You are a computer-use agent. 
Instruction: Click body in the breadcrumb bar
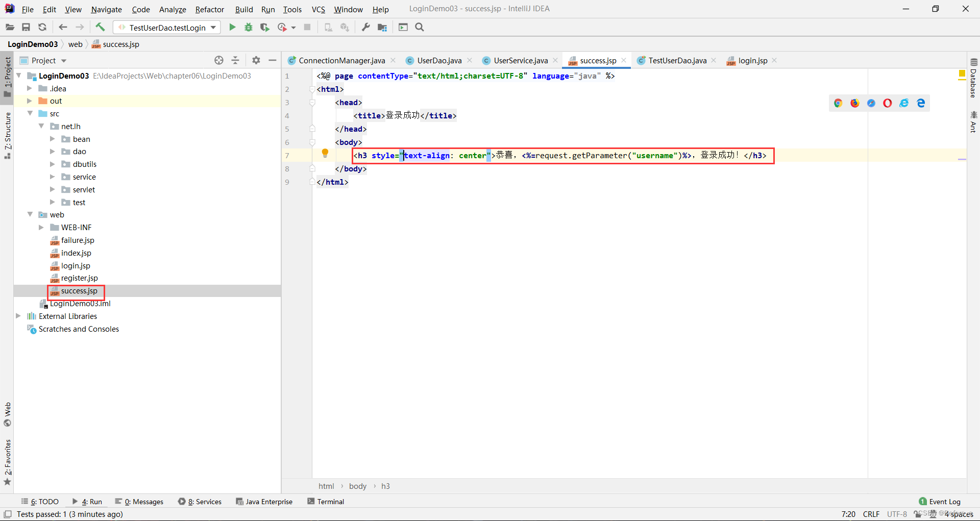click(x=358, y=486)
